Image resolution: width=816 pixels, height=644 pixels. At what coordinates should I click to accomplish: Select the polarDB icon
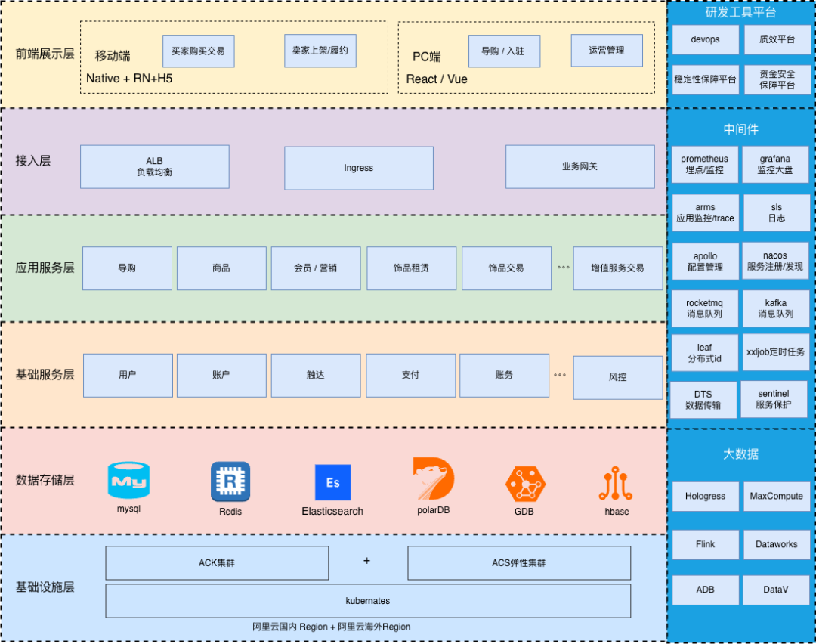coord(433,481)
